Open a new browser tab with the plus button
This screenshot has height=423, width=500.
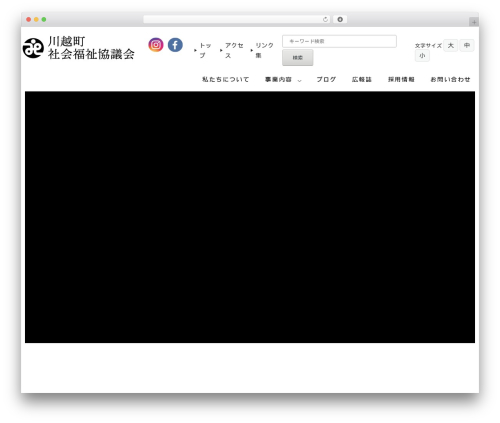point(474,22)
